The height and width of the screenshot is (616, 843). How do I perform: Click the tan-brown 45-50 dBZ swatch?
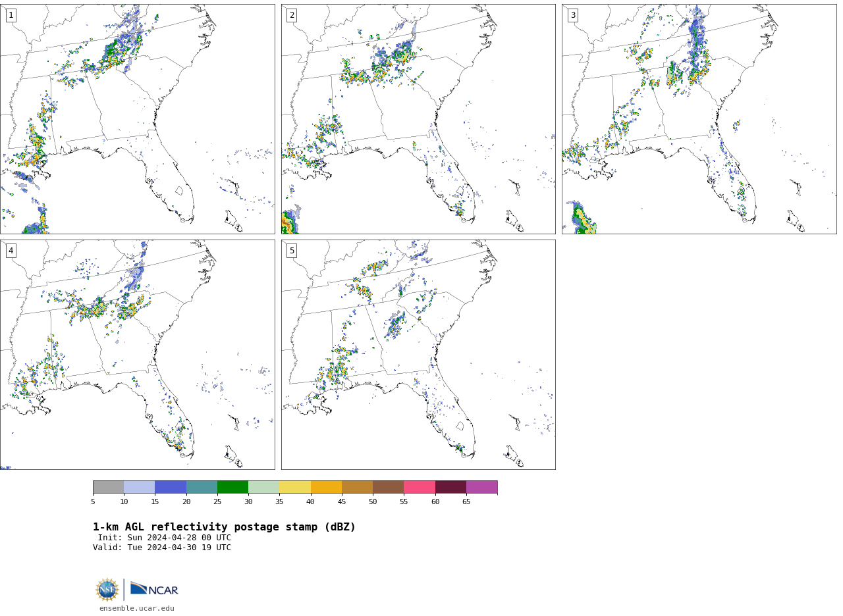(x=357, y=487)
